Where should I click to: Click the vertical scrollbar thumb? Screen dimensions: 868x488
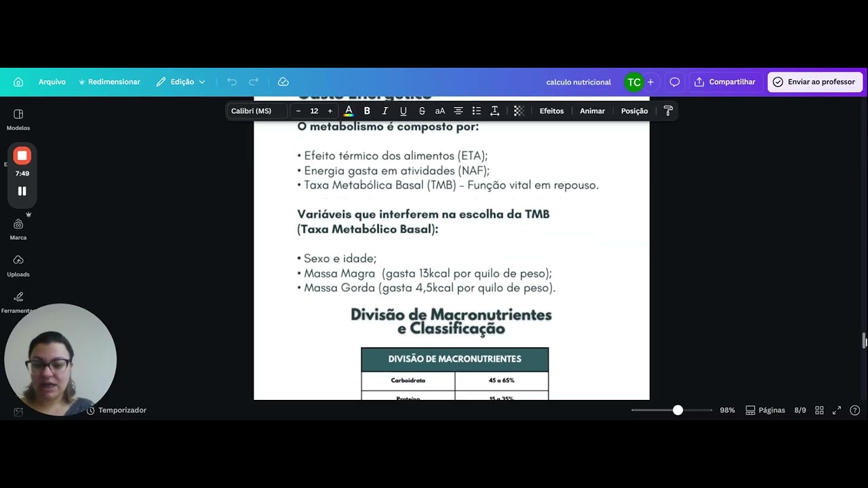[x=865, y=340]
